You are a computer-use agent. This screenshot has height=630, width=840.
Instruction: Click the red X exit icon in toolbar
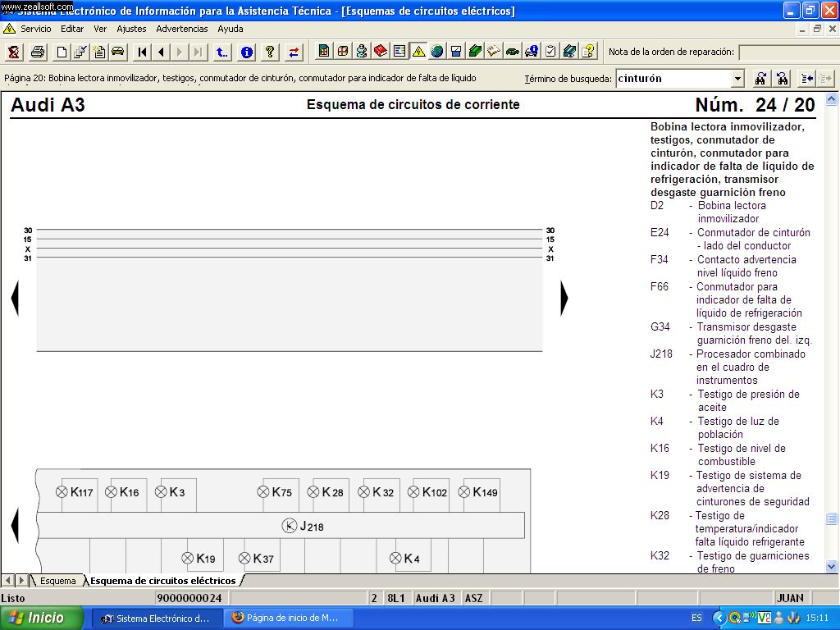coord(14,52)
